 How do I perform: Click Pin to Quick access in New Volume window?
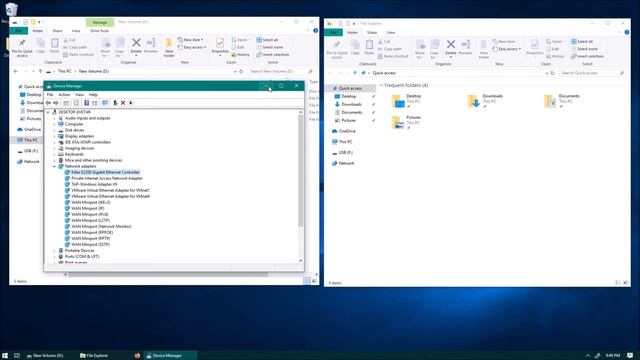(x=22, y=47)
